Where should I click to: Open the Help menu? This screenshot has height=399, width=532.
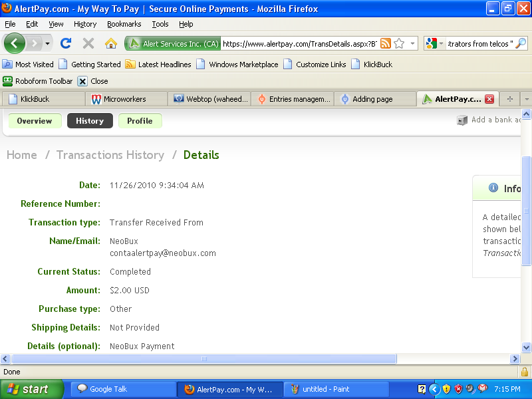click(x=186, y=24)
